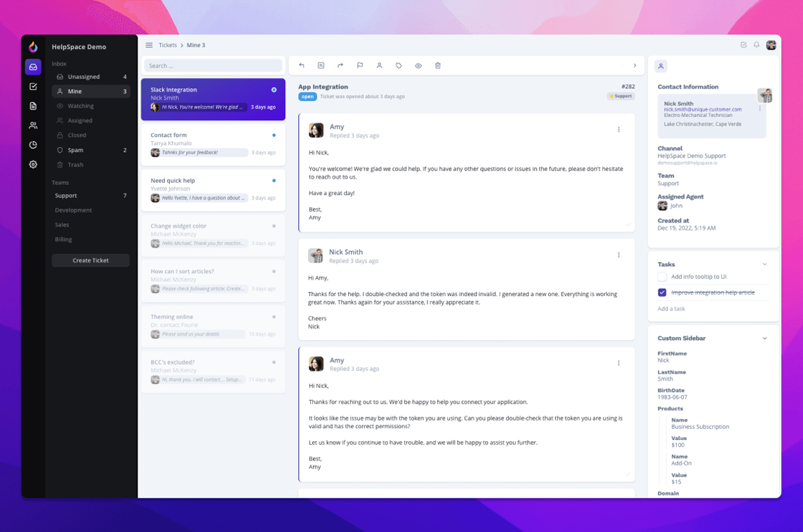The height and width of the screenshot is (532, 803).
Task: Click the Support tag label under #282
Action: [620, 95]
